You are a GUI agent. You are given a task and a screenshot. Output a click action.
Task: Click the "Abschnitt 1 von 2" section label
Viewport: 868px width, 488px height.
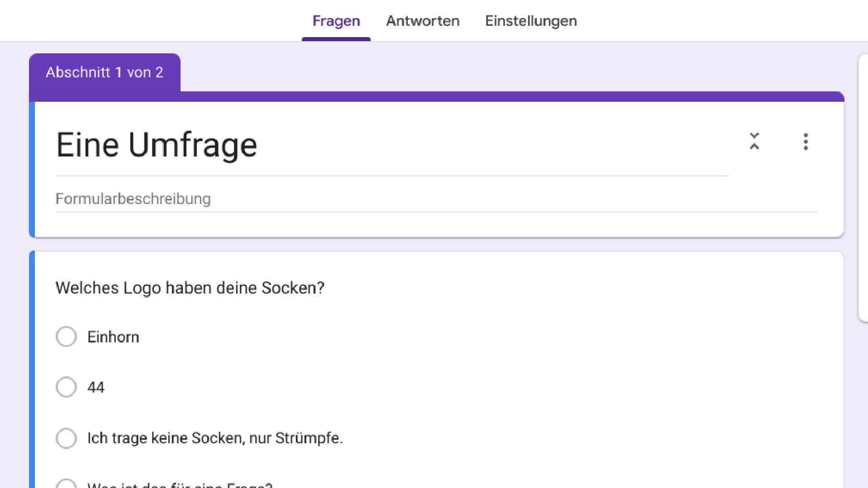105,72
